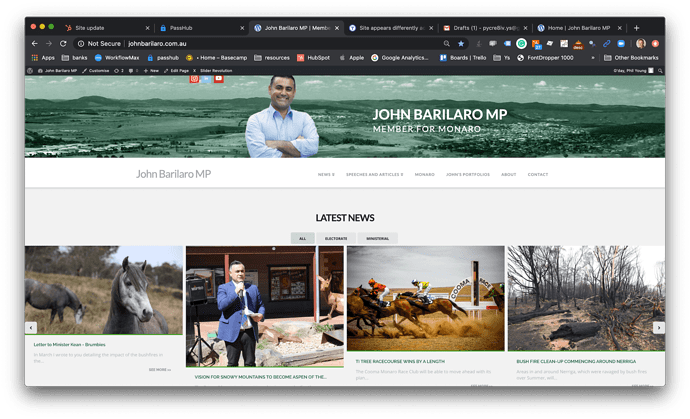Open the admin bar search magnifier icon
Screen dimensions: 690x419
coord(660,70)
